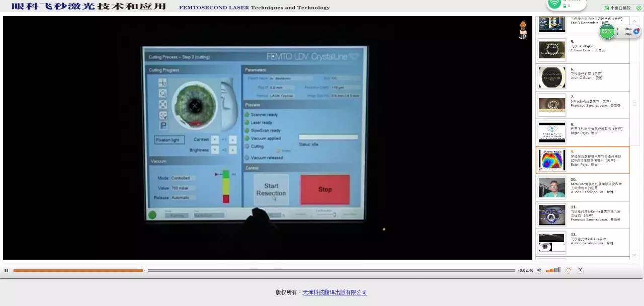Image resolution: width=644 pixels, height=306 pixels.
Task: Select playlist entry 12 DALK title
Action: click(588, 239)
